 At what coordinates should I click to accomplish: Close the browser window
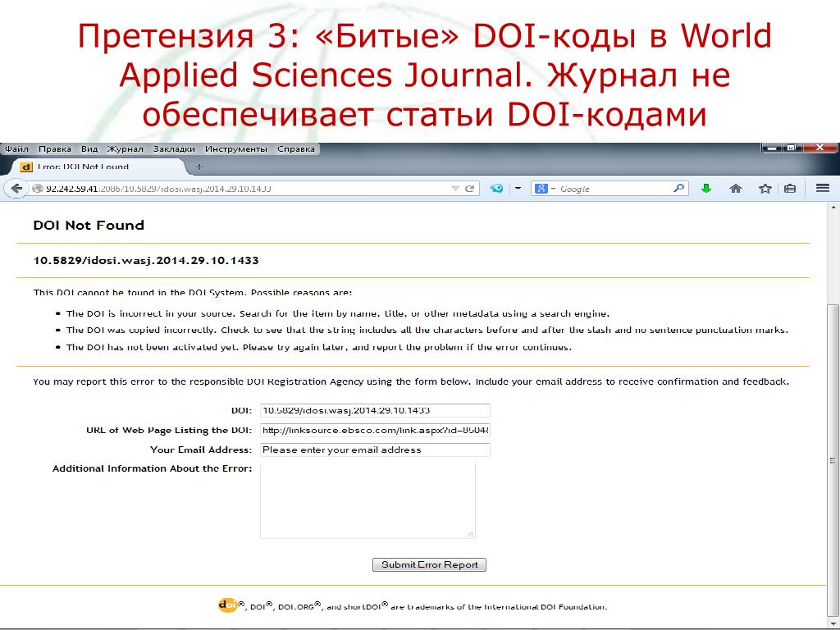pos(819,147)
